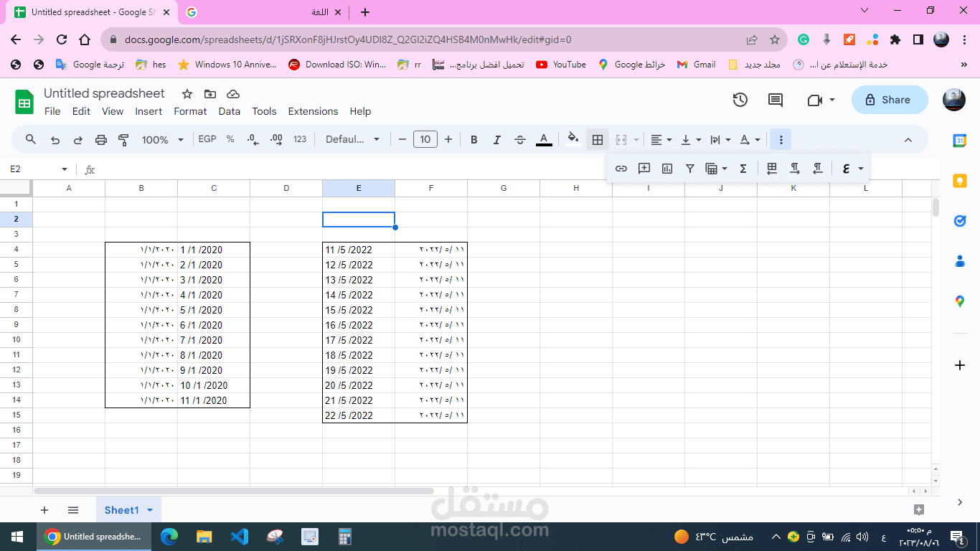Open the Extensions menu
Image resolution: width=980 pixels, height=551 pixels.
[x=313, y=111]
